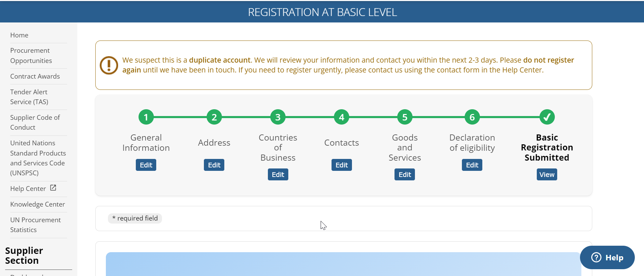Edit the Goods and Services step
644x276 pixels.
pos(405,175)
